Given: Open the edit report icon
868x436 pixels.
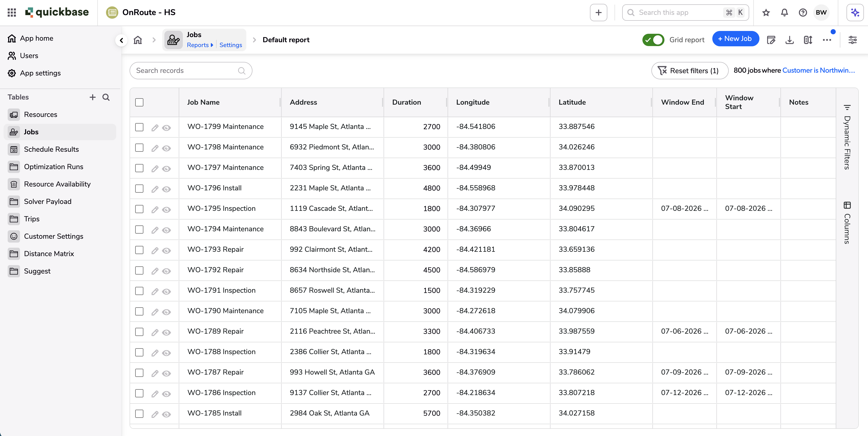Looking at the screenshot, I should point(771,40).
